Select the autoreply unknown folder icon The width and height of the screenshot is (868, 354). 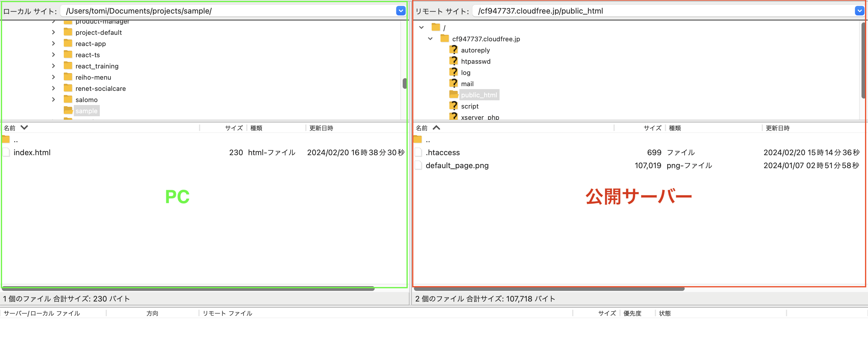point(453,50)
